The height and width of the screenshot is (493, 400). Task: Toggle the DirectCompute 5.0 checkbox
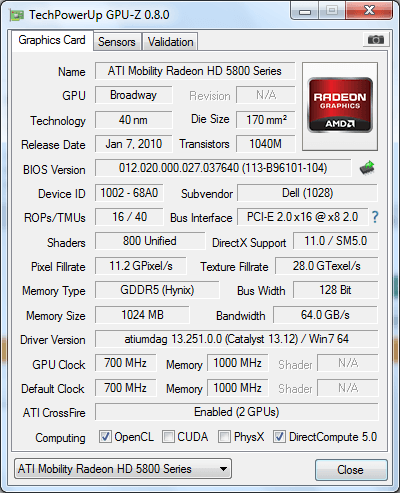coord(279,436)
